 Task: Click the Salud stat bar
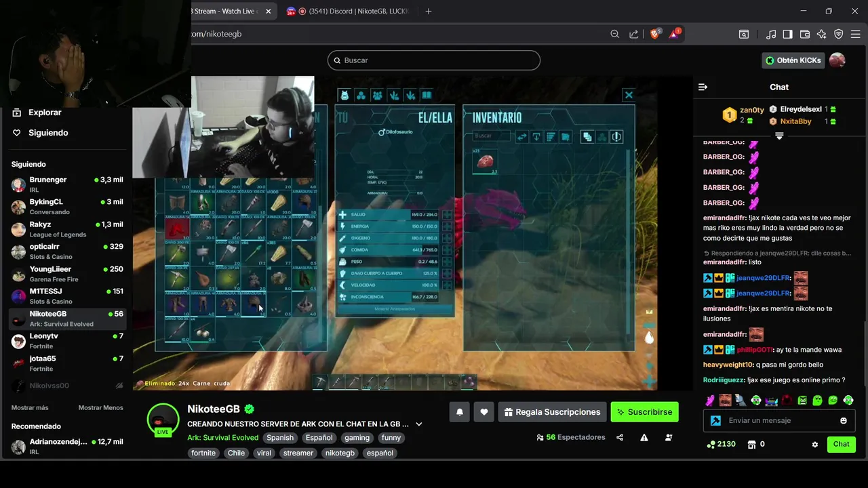point(389,214)
